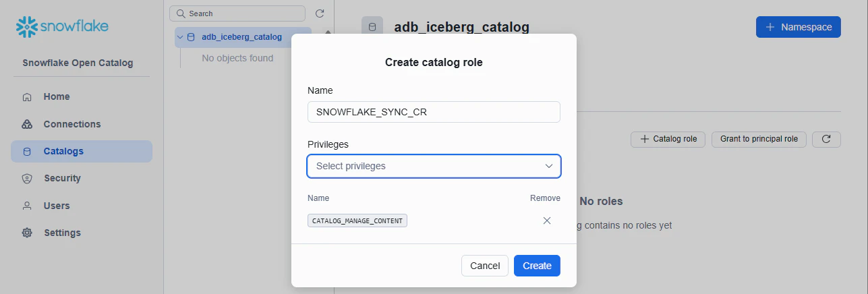Click the Home sidebar icon
Image resolution: width=868 pixels, height=294 pixels.
27,97
